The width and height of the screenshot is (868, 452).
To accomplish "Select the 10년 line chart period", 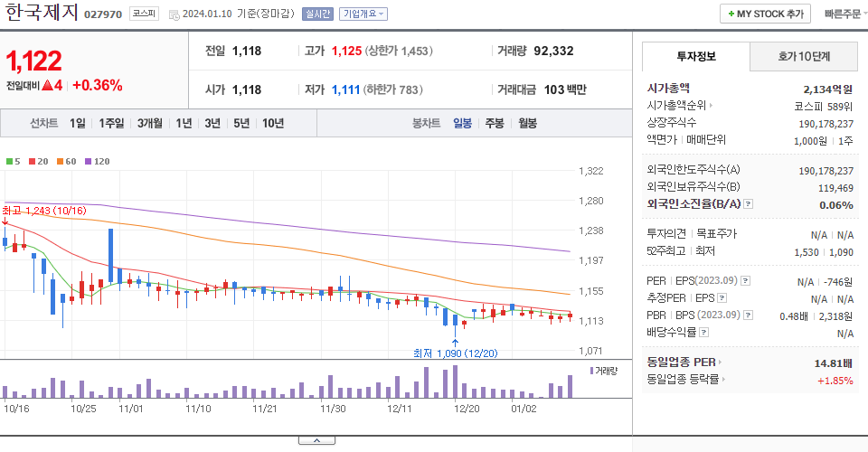I will coord(273,123).
